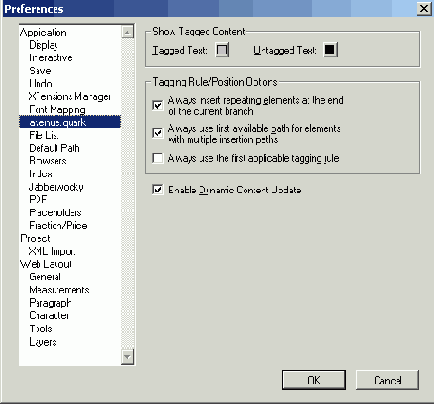434x404 pixels.
Task: Enable Always use first applicable tagging rule
Action: [158, 158]
